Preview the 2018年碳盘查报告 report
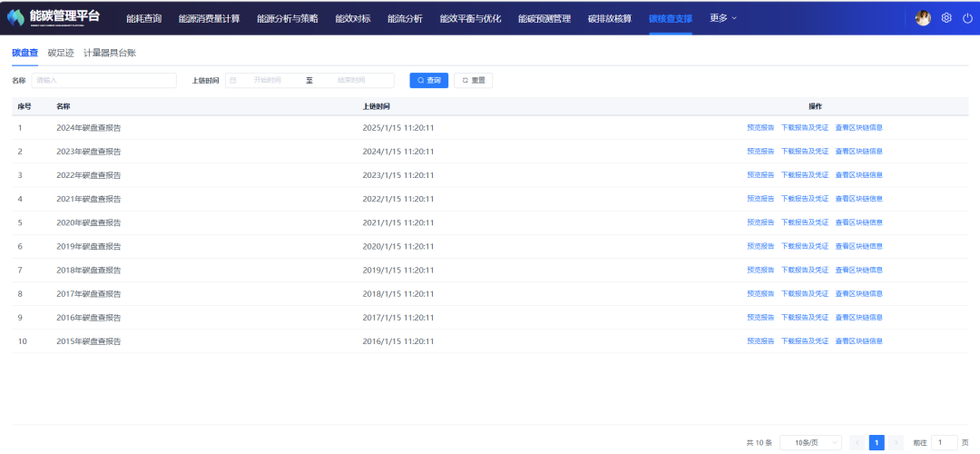 coord(760,271)
